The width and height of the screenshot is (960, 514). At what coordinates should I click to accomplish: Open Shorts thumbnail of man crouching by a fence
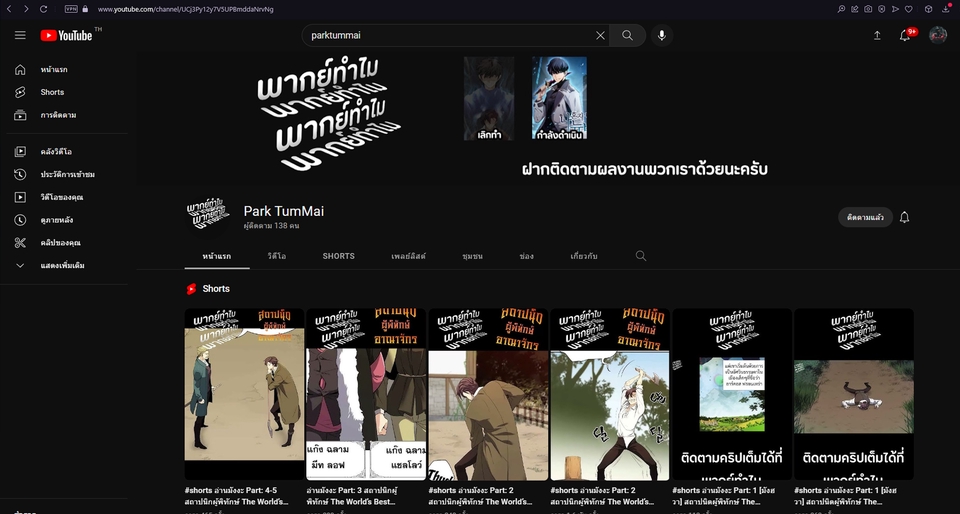(488, 394)
